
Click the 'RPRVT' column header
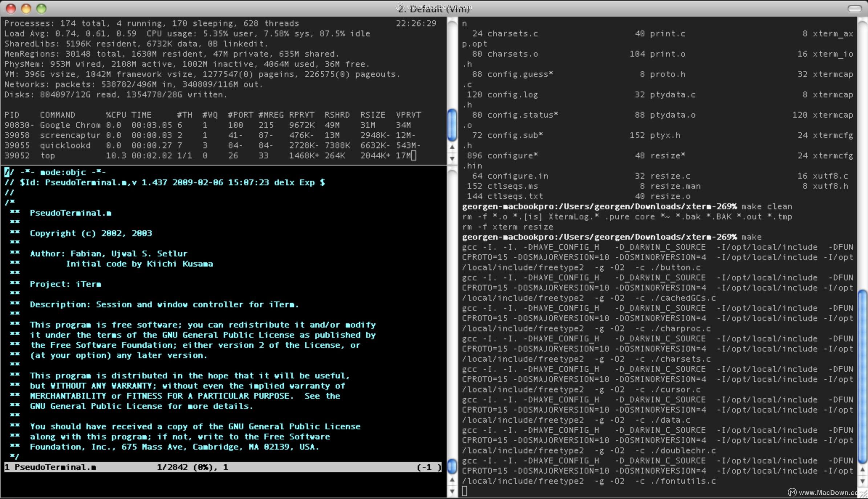point(301,115)
